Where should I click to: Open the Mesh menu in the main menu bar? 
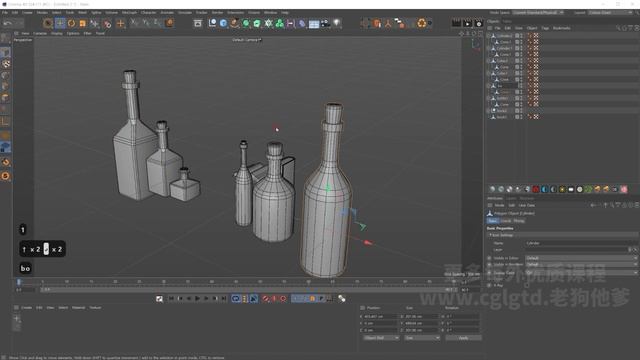82,13
